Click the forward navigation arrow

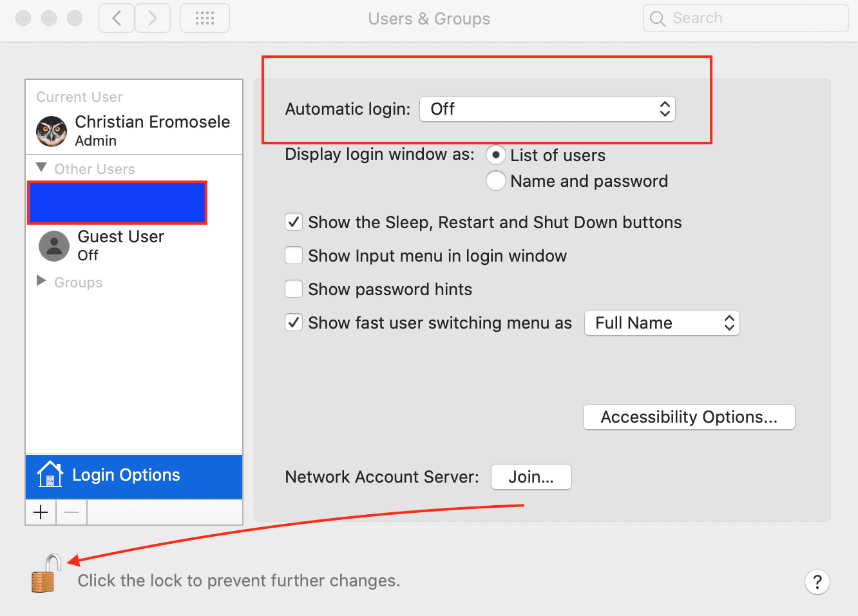click(x=153, y=18)
